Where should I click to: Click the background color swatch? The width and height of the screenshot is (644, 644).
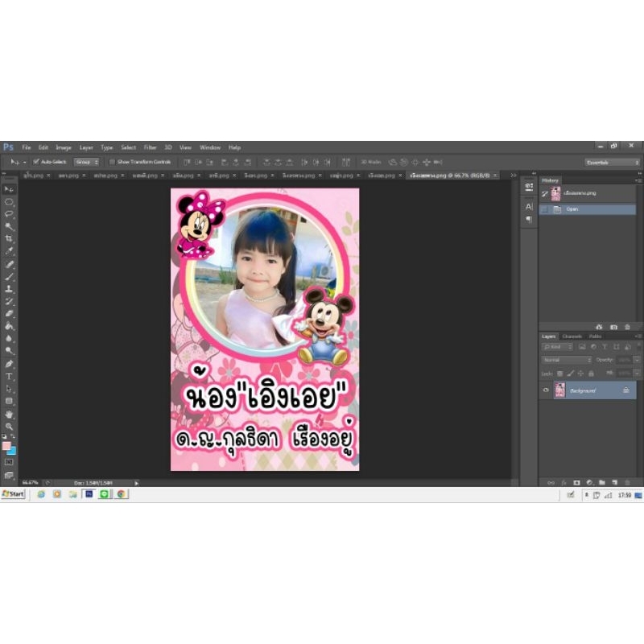coord(12,452)
